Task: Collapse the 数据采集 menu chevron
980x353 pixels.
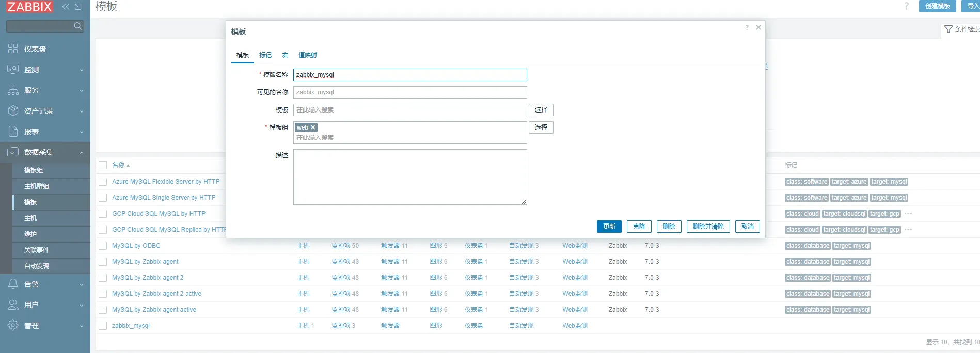Action: [82, 153]
